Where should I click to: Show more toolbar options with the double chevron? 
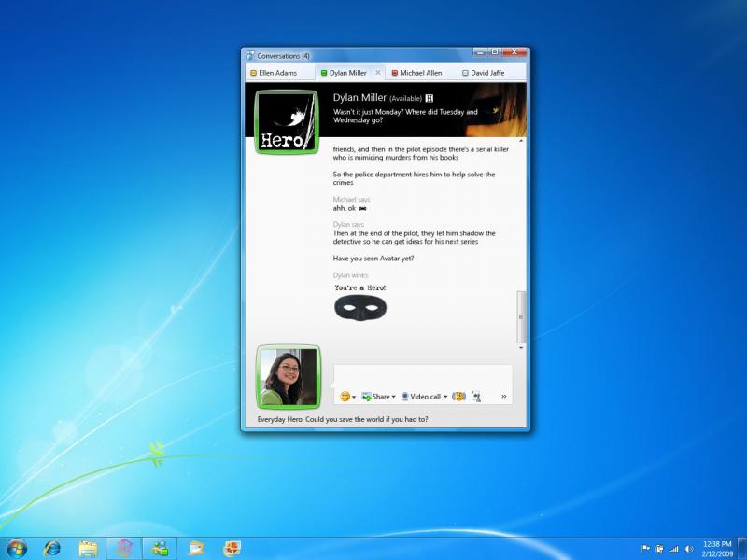click(503, 396)
